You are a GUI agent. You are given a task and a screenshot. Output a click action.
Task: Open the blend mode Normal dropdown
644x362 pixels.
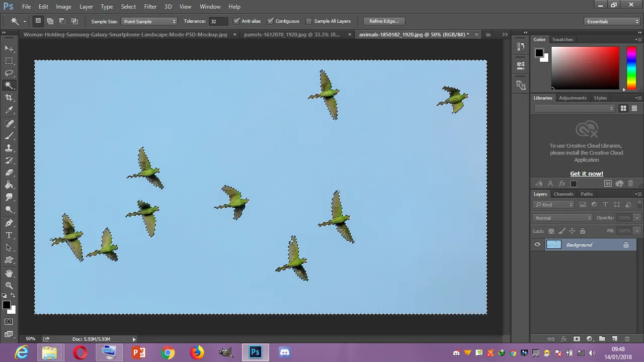[x=562, y=218]
